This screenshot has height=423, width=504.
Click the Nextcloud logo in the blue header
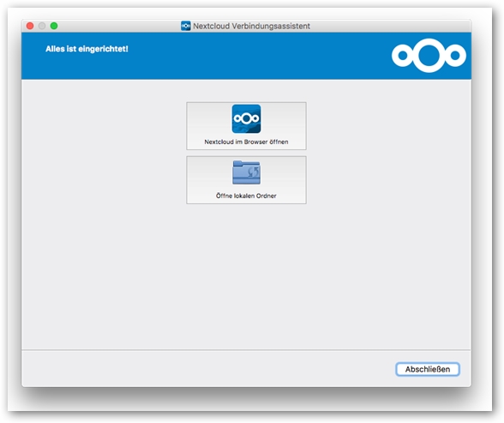click(x=429, y=56)
